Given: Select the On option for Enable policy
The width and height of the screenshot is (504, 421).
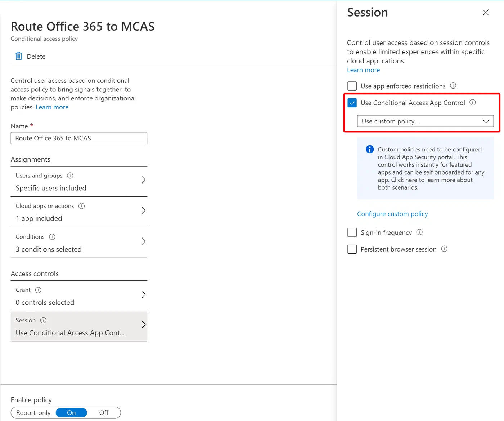Looking at the screenshot, I should 71,413.
